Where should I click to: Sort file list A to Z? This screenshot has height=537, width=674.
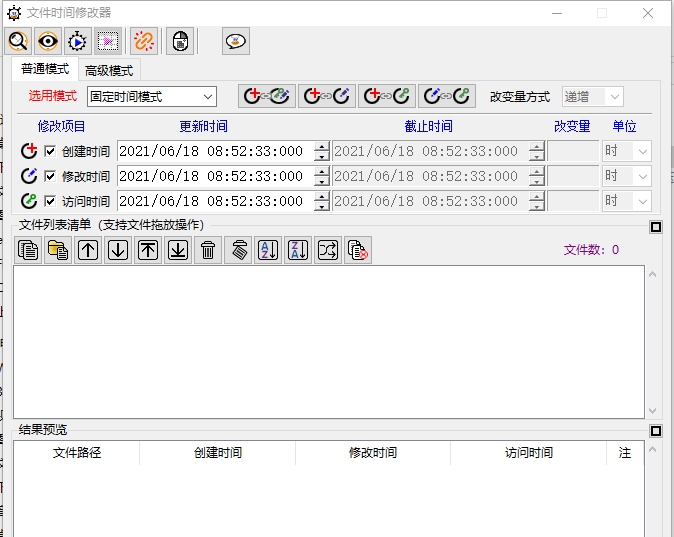tap(268, 250)
